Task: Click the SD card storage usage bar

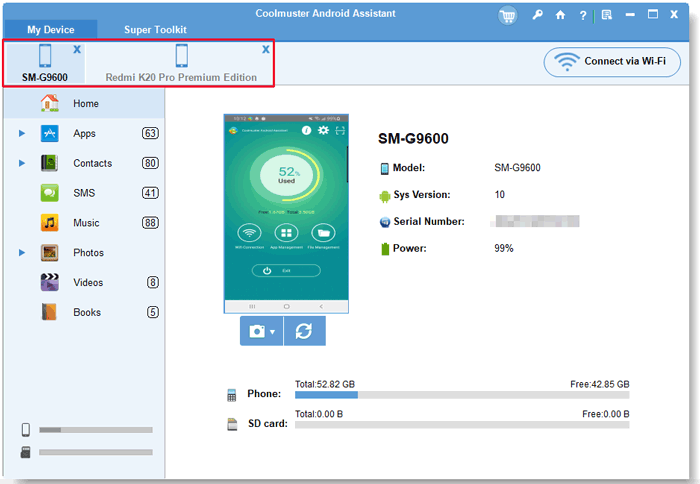Action: [x=462, y=425]
